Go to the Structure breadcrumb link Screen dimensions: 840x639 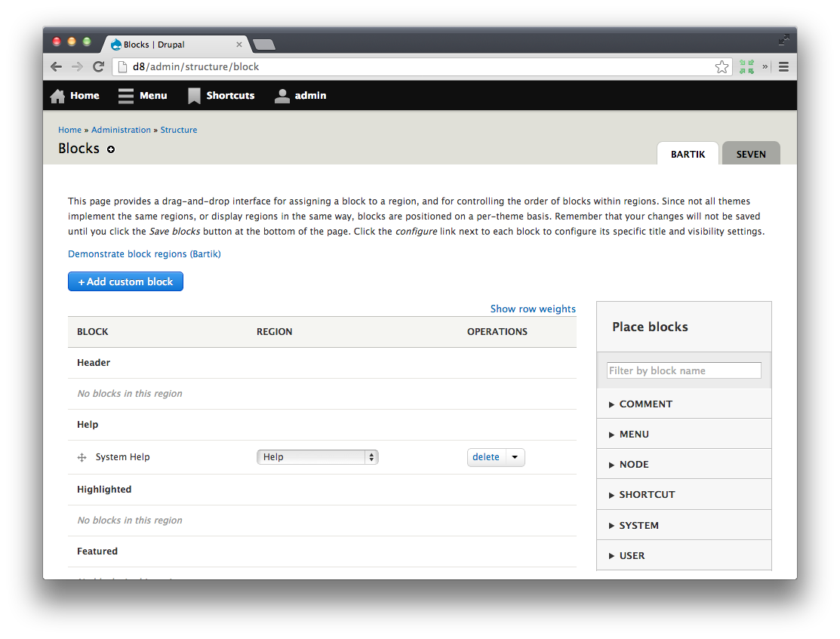[179, 130]
